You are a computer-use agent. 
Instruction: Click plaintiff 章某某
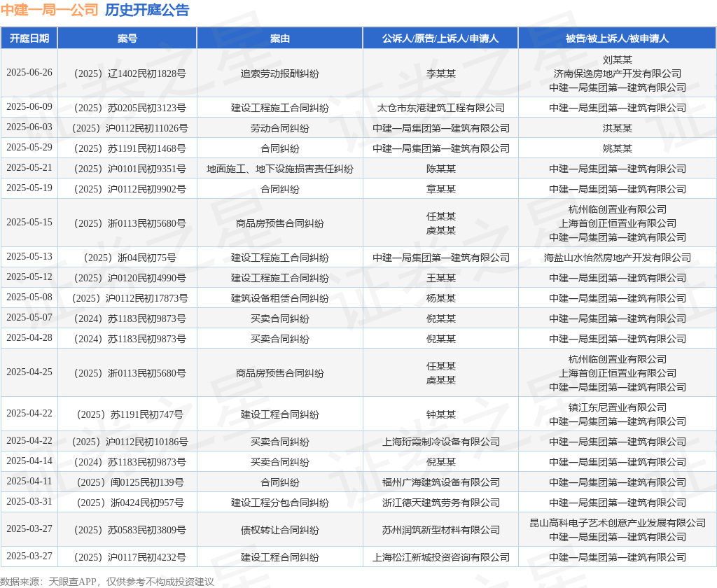441,189
